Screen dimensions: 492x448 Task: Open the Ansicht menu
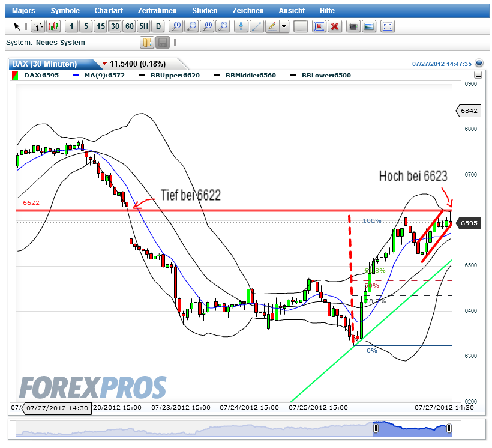coord(292,11)
